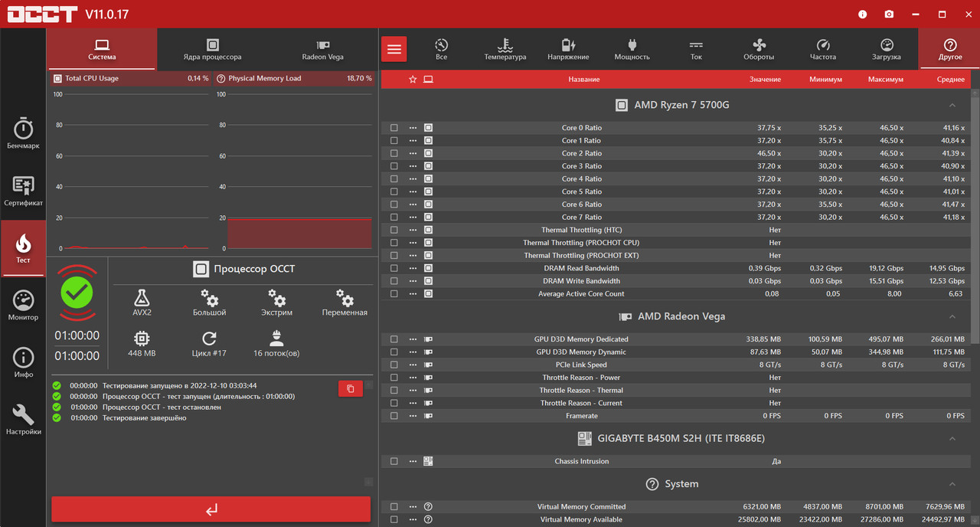Select the Другое filter tab
Screen dimensions: 980x527
pos(950,49)
